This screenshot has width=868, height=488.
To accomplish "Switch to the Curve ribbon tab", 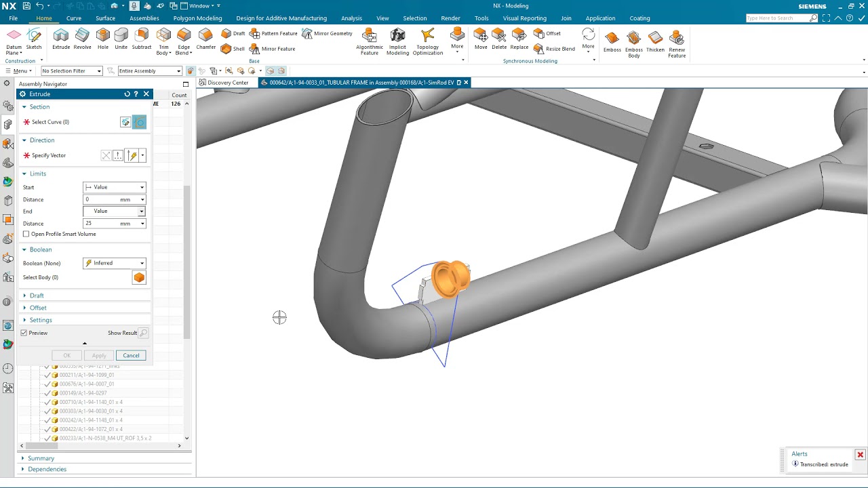I will (74, 18).
